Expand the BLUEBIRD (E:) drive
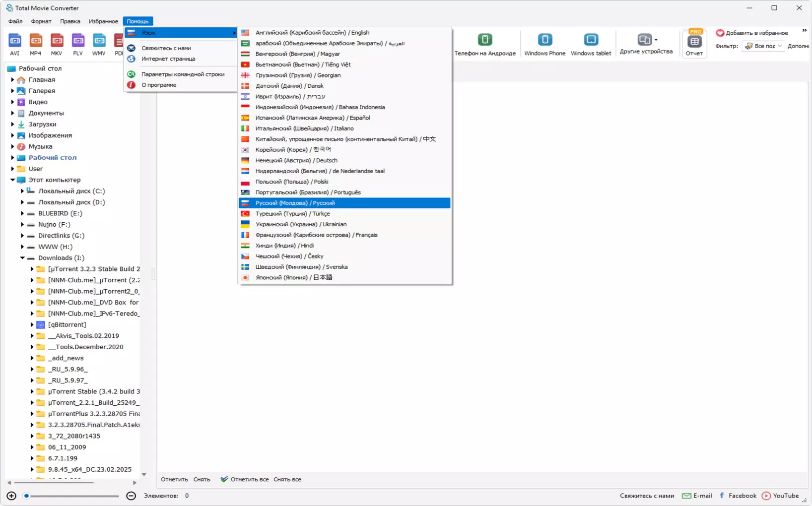The width and height of the screenshot is (812, 506). click(22, 213)
